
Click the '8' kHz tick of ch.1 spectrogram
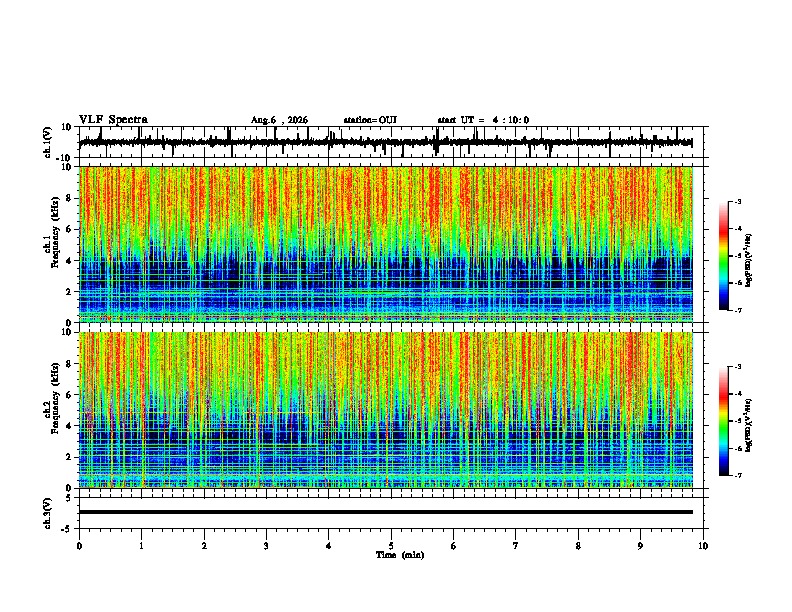[69, 198]
